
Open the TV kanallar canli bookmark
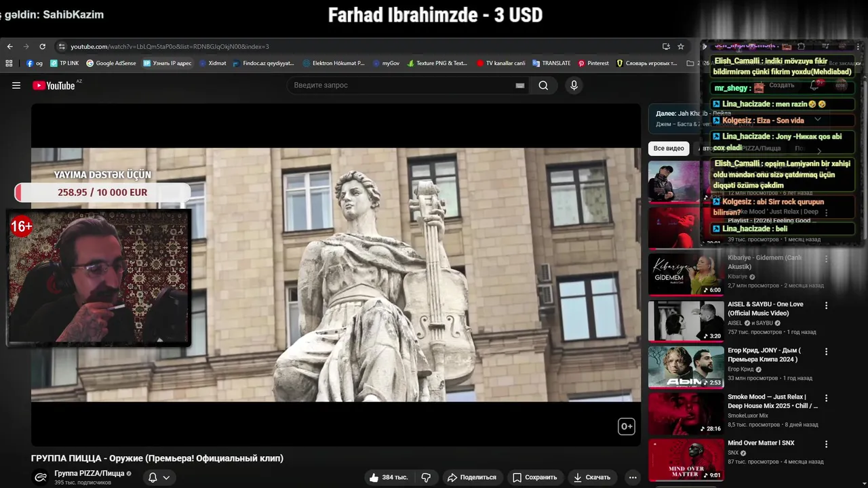(x=501, y=63)
